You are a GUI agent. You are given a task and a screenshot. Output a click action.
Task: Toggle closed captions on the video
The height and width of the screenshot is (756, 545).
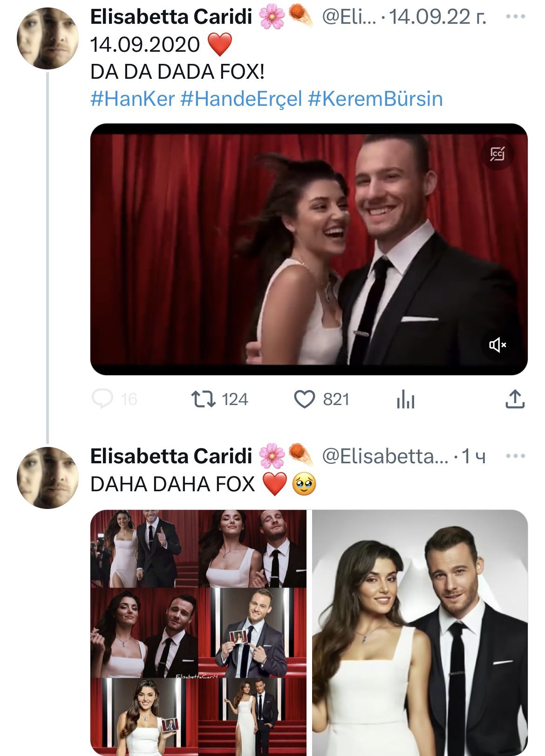[x=497, y=153]
